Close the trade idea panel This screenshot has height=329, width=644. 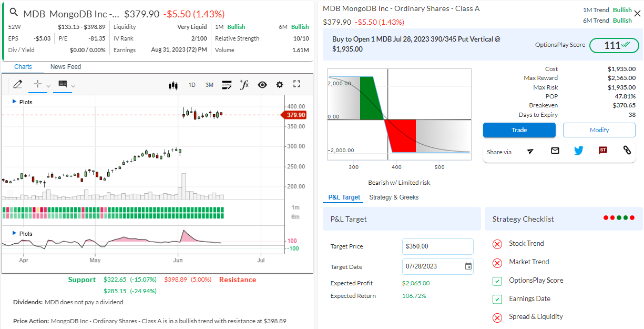click(x=637, y=14)
